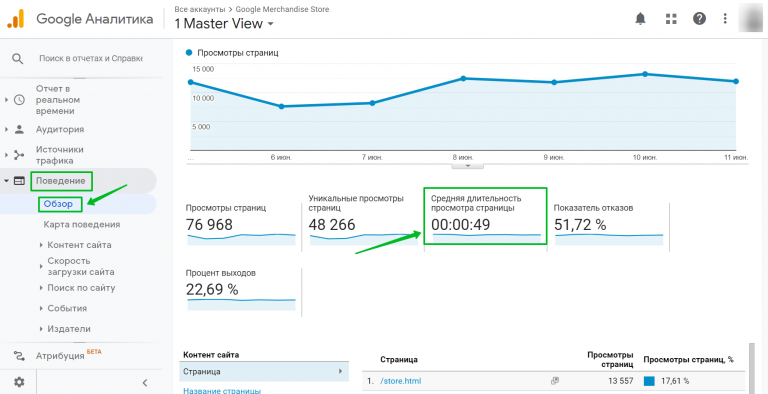Select Страница under Контент сайта

[x=264, y=371]
